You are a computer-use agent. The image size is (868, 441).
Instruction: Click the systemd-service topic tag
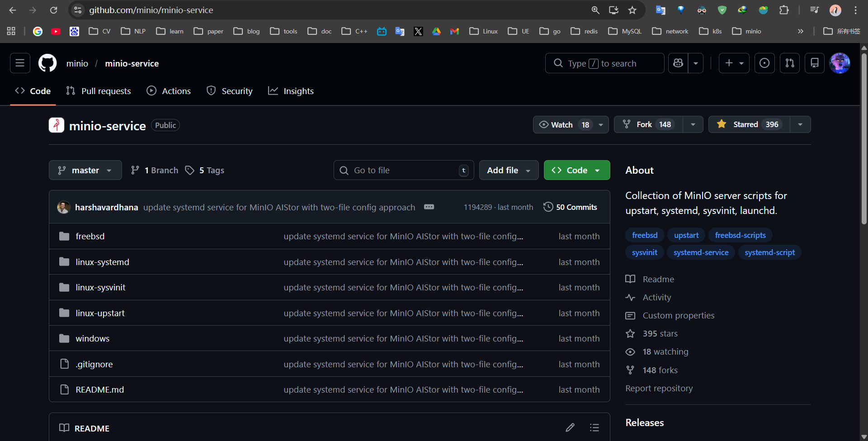point(701,252)
